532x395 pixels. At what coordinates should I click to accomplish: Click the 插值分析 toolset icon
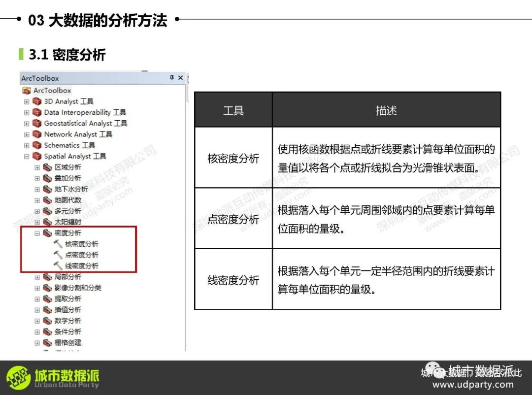pyautogui.click(x=47, y=310)
